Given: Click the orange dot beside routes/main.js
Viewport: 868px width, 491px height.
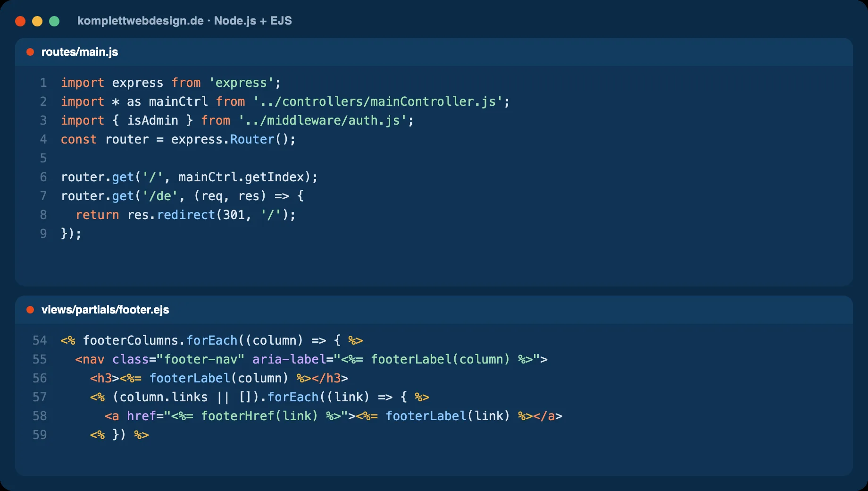Looking at the screenshot, I should 30,52.
